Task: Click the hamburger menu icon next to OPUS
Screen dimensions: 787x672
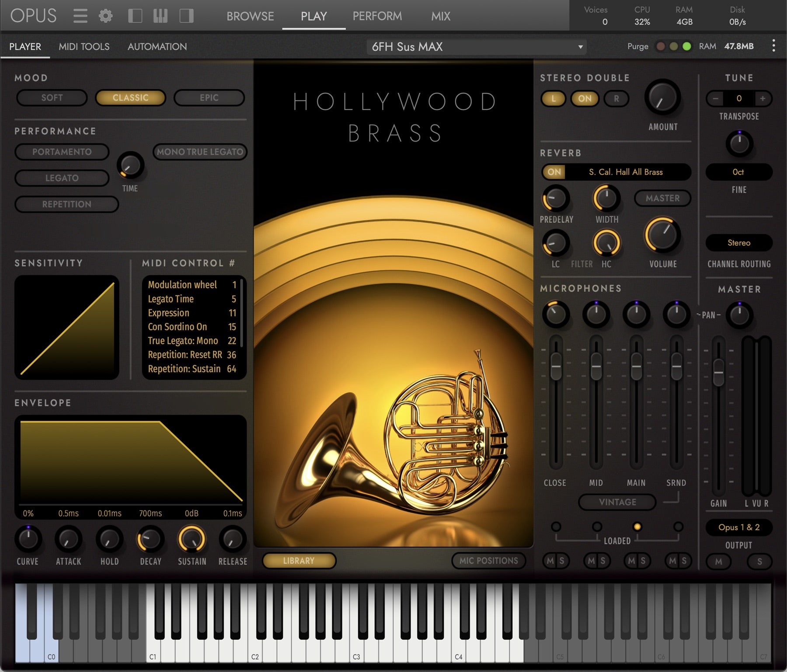Action: [x=80, y=16]
